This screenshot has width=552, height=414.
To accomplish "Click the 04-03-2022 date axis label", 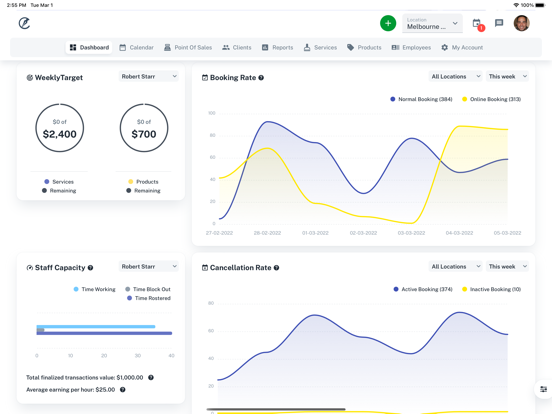I will point(459,233).
